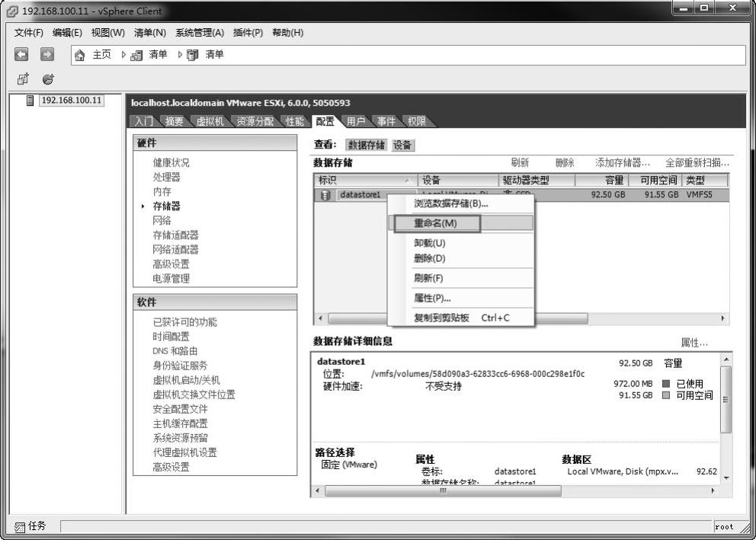Click the Home (主页) house icon
756x540 pixels.
[80, 55]
